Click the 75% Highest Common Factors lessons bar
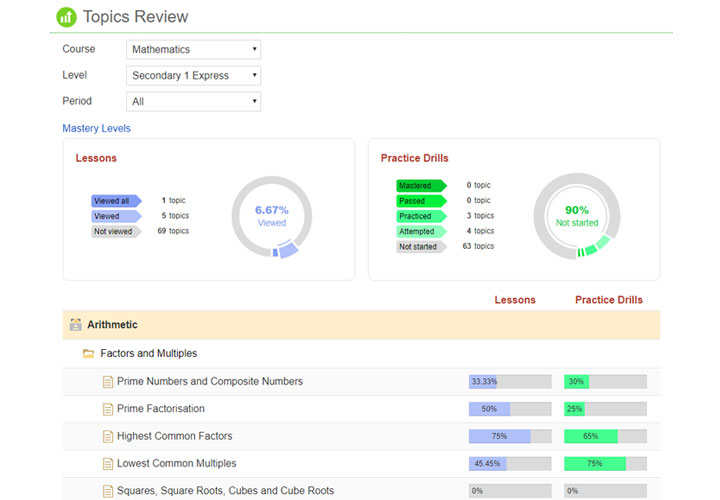This screenshot has height=500, width=720. (509, 436)
